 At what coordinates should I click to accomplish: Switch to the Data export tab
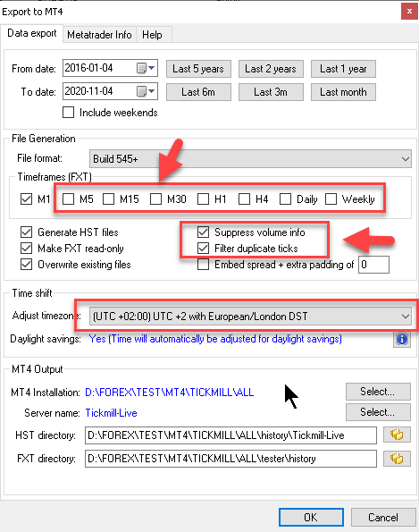[32, 34]
